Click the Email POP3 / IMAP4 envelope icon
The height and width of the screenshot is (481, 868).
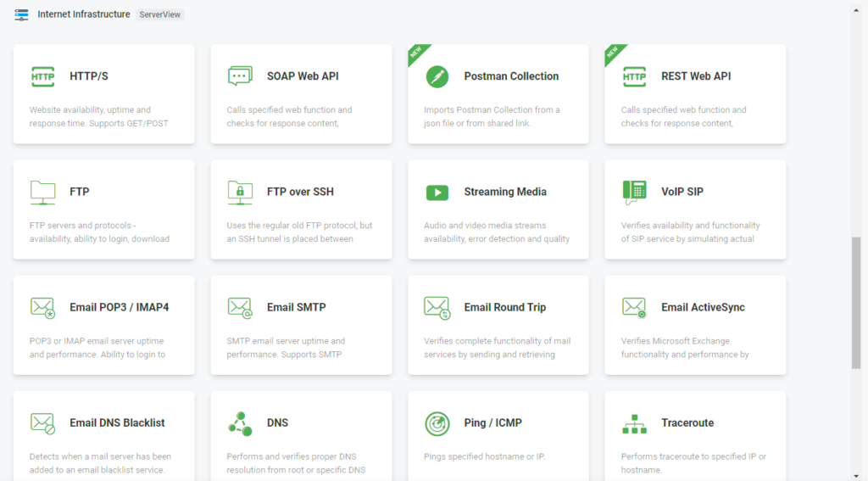(x=42, y=308)
